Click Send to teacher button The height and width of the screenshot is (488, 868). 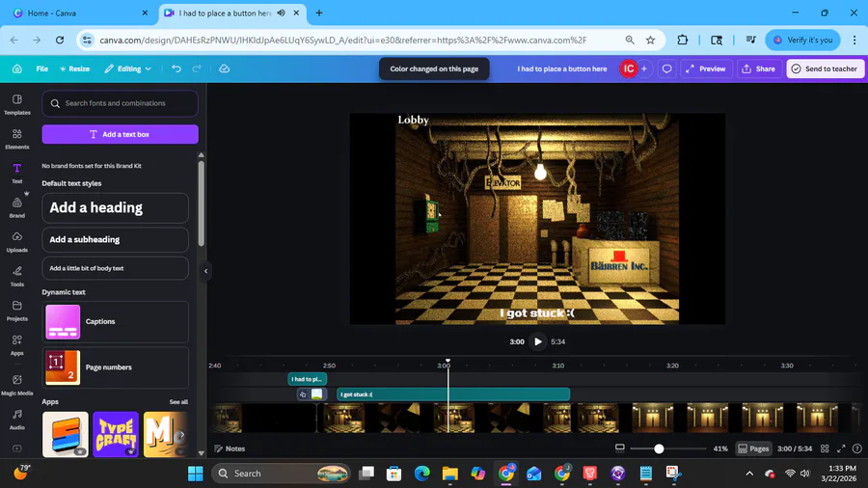(x=825, y=68)
